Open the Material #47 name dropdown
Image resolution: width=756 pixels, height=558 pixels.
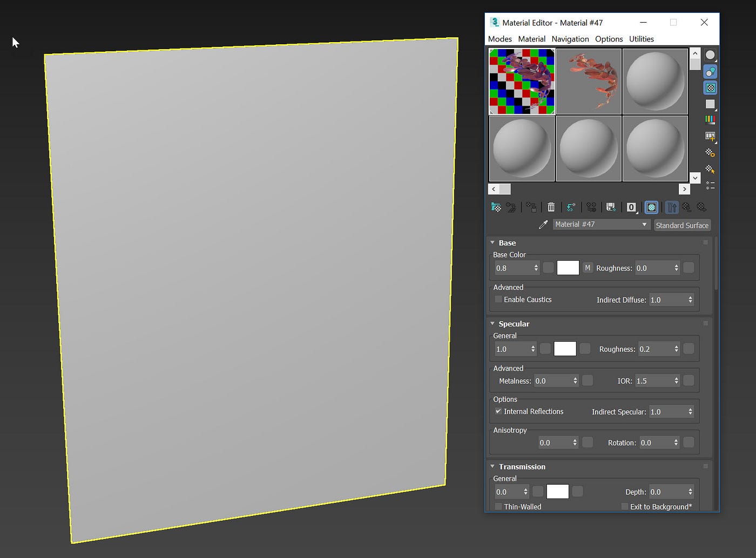(x=644, y=224)
